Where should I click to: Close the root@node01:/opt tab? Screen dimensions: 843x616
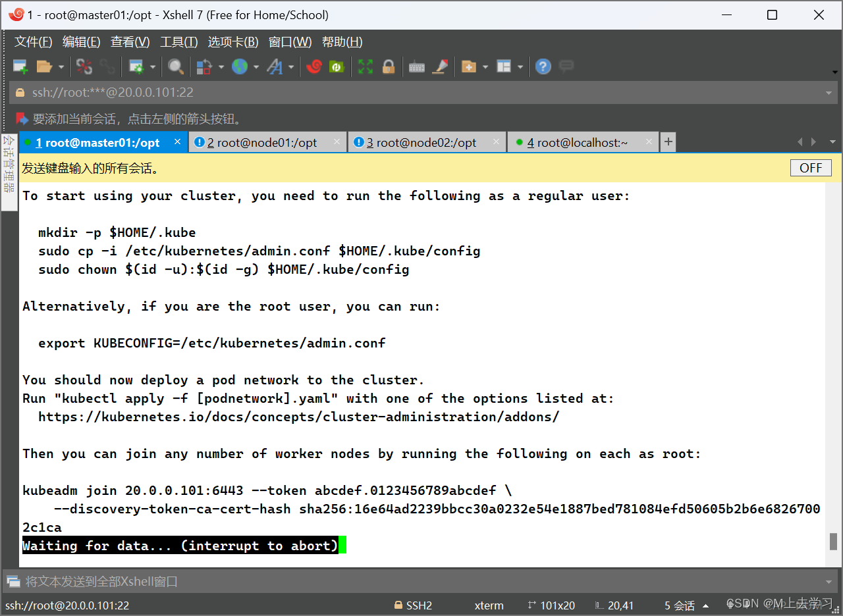coord(337,141)
